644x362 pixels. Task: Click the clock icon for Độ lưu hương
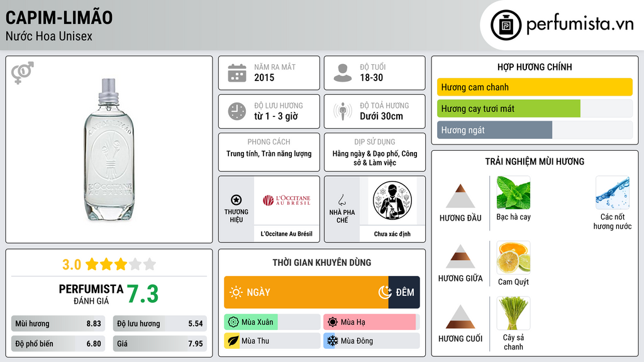(x=237, y=111)
